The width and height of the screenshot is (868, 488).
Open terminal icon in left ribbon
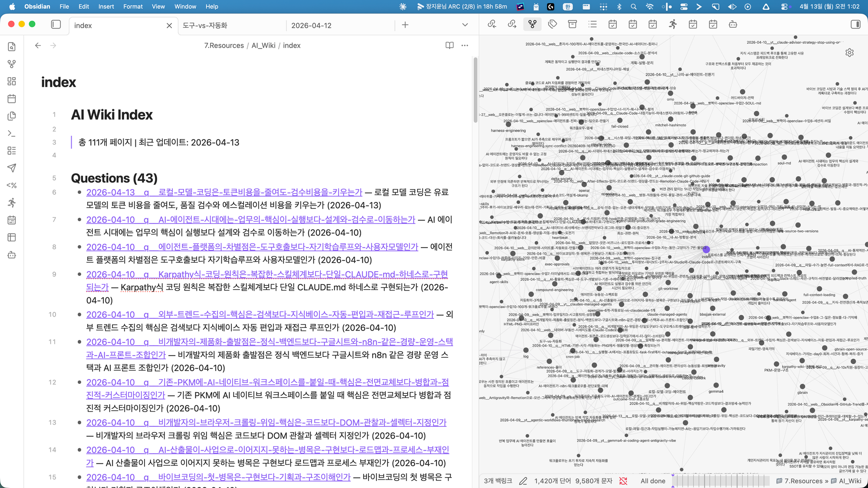(x=12, y=134)
